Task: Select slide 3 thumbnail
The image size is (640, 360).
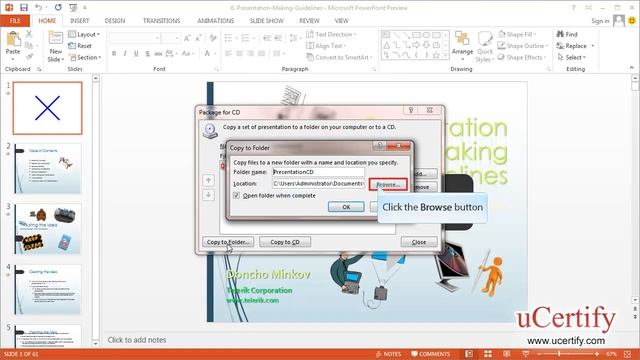Action: [x=48, y=229]
